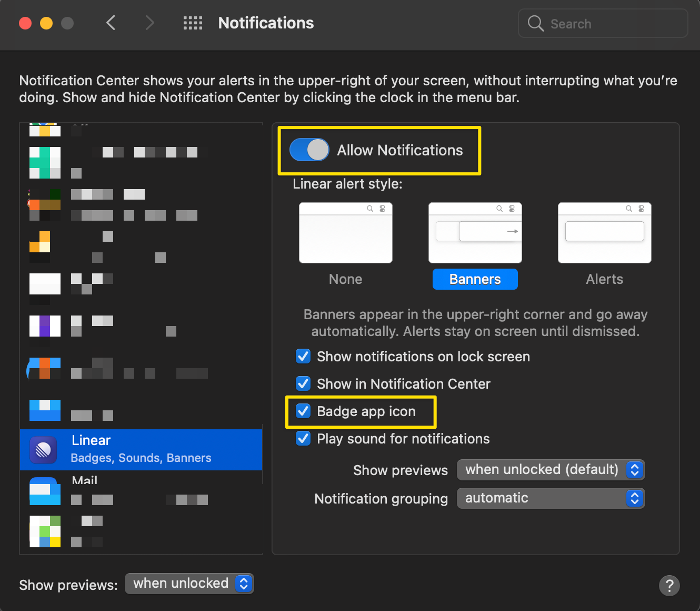Click the Mail app icon in sidebar
Viewport: 700px width, 611px height.
point(44,491)
